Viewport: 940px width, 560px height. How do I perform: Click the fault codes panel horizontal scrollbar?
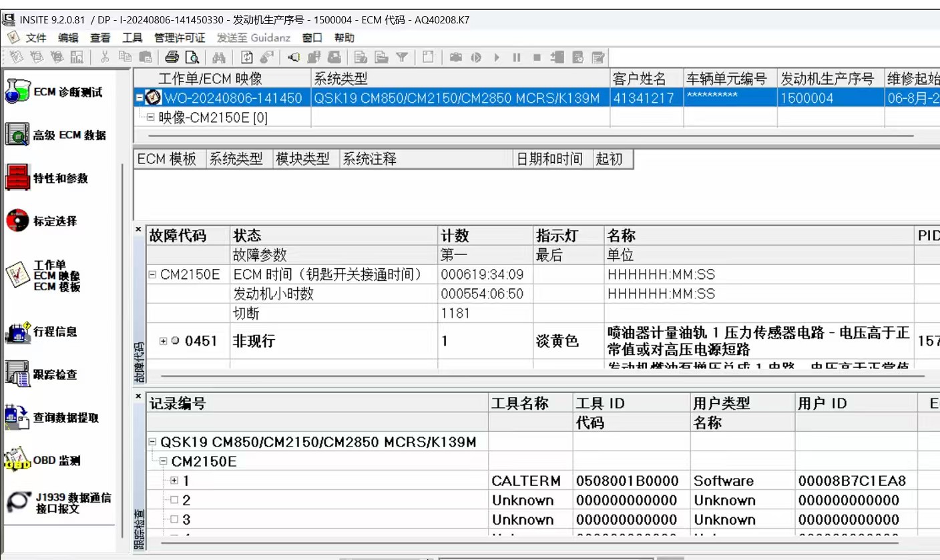[534, 376]
